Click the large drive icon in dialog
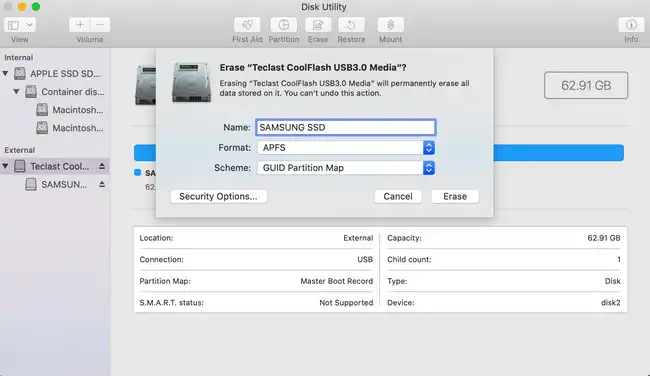650x376 pixels. [192, 82]
